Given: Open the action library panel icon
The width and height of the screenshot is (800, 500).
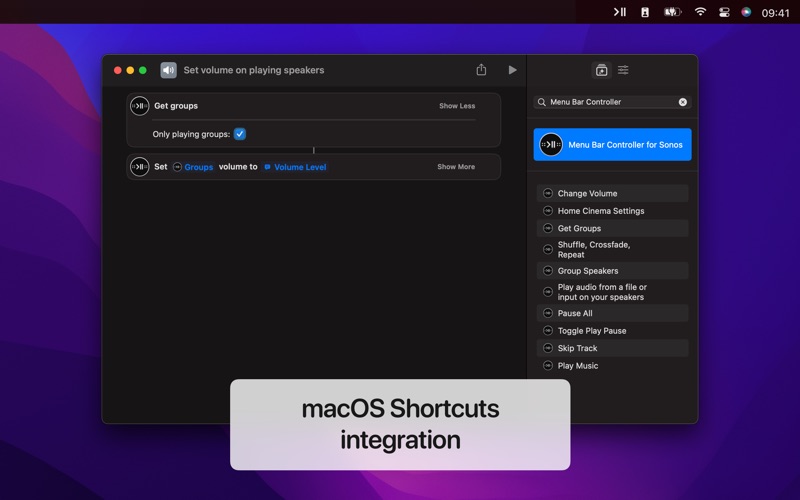Looking at the screenshot, I should tap(602, 70).
